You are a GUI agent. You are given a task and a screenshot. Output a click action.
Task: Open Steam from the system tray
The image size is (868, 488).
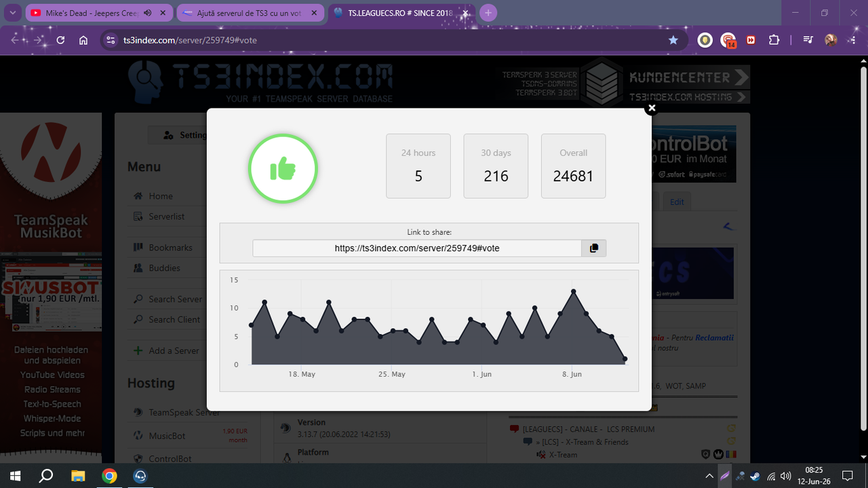pyautogui.click(x=755, y=476)
